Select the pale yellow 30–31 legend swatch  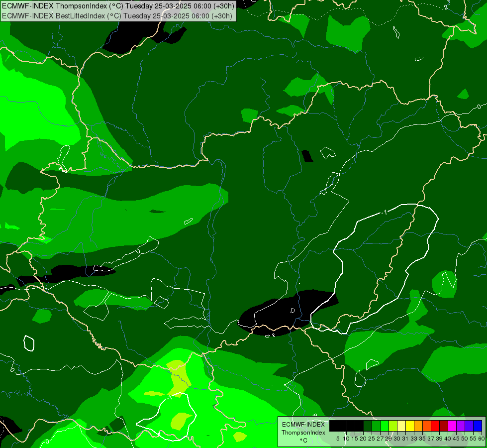401,426
